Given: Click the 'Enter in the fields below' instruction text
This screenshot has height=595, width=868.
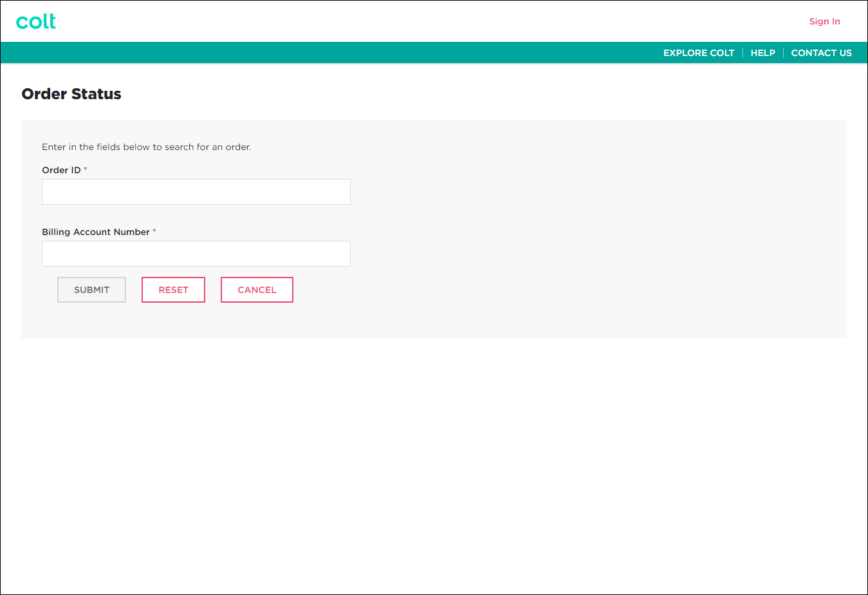Looking at the screenshot, I should (147, 147).
